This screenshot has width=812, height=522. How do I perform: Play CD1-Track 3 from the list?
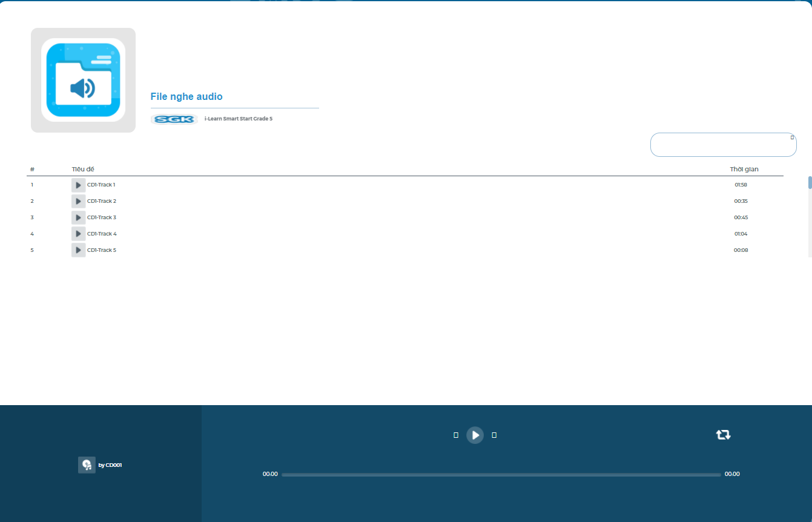tap(78, 217)
